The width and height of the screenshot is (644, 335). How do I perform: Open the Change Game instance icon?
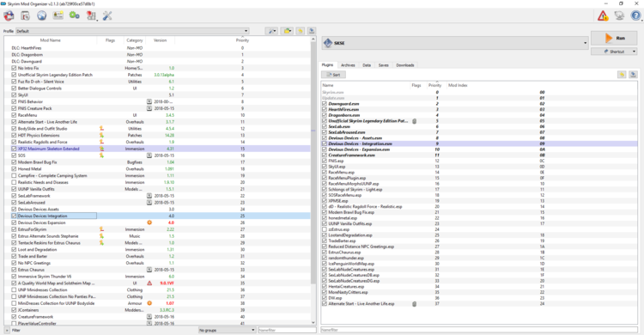[9, 16]
